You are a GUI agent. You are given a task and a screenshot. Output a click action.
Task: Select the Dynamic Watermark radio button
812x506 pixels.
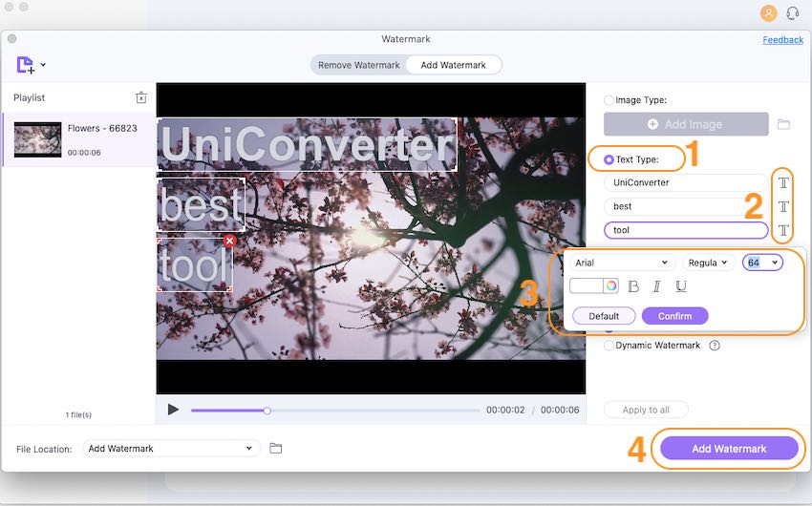tap(609, 346)
